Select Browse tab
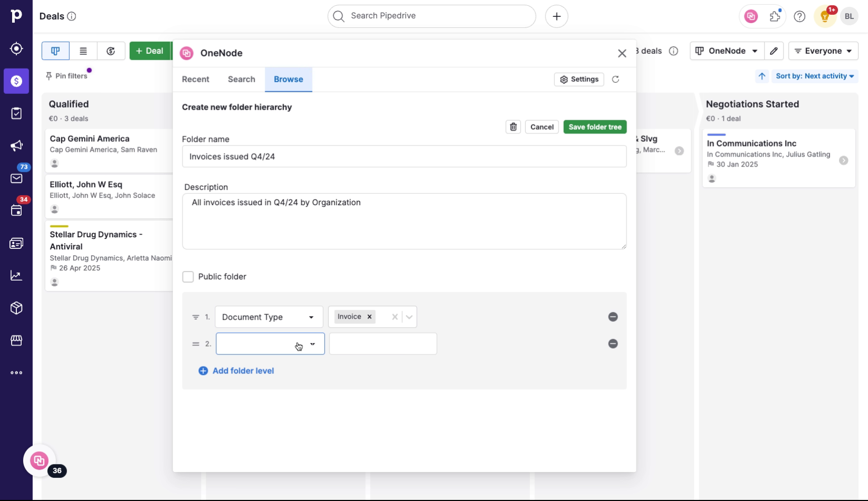This screenshot has height=501, width=868. coord(288,79)
